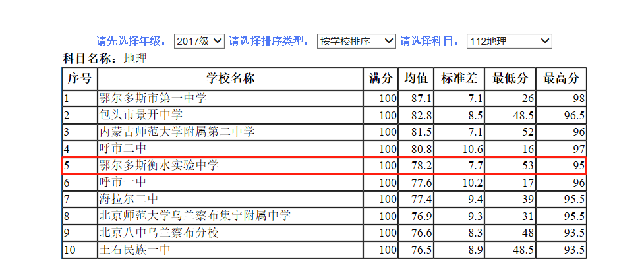Select the 土右民族一中 school name
This screenshot has height=259, width=644.
click(x=134, y=250)
